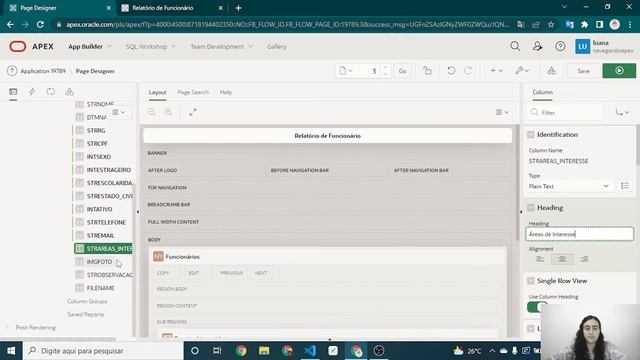
Task: Toggle Use Column Heading switch
Action: coord(537,307)
